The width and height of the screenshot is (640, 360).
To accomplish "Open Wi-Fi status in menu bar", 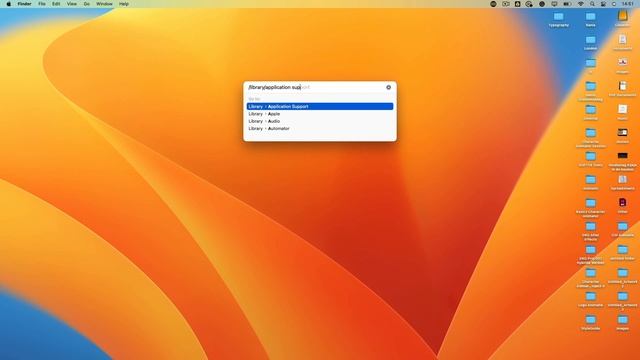I will (581, 4).
